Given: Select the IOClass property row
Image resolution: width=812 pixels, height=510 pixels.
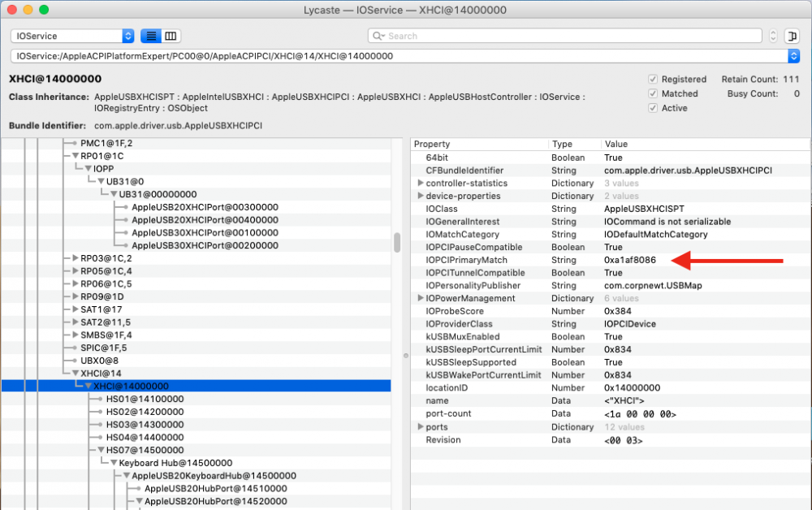Looking at the screenshot, I should tap(611, 209).
